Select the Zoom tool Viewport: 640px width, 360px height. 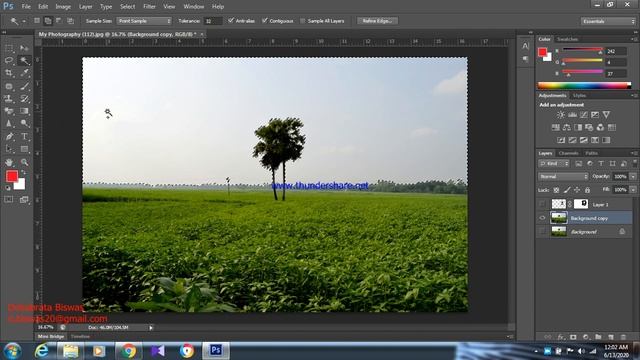[24, 162]
